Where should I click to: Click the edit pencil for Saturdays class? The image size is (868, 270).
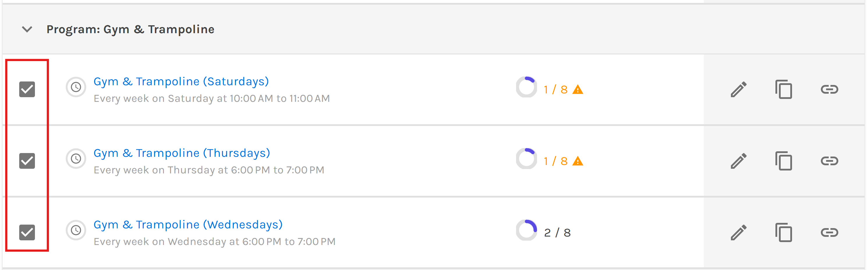coord(738,89)
